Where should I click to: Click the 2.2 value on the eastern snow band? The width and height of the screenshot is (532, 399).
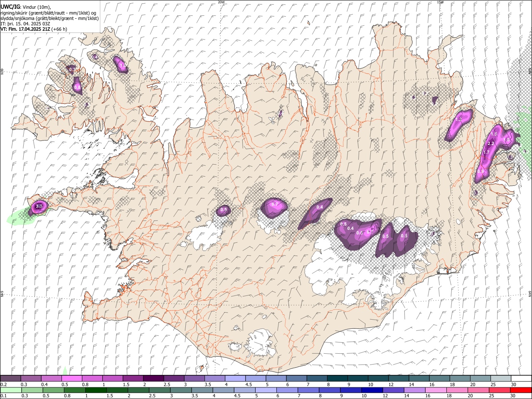click(x=491, y=144)
